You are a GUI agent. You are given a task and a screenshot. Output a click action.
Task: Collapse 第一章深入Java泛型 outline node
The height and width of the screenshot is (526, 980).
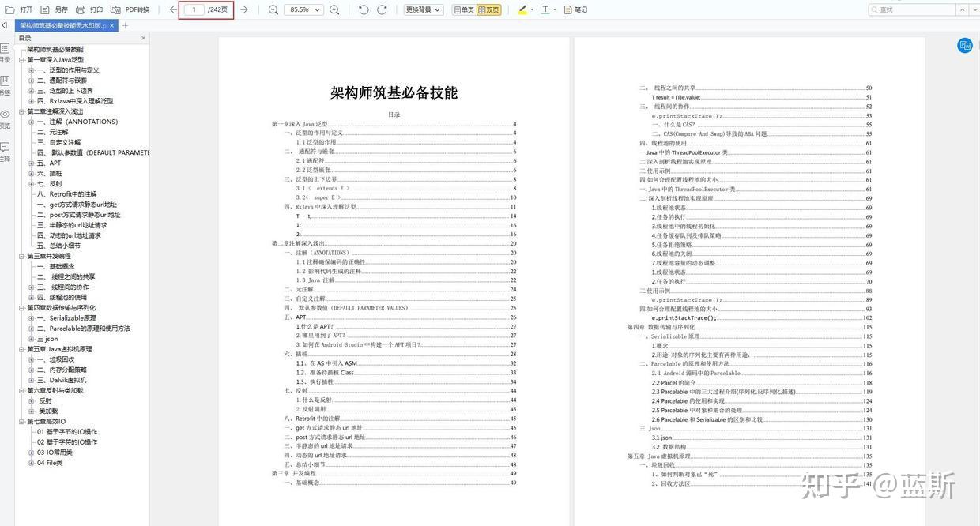click(x=21, y=60)
